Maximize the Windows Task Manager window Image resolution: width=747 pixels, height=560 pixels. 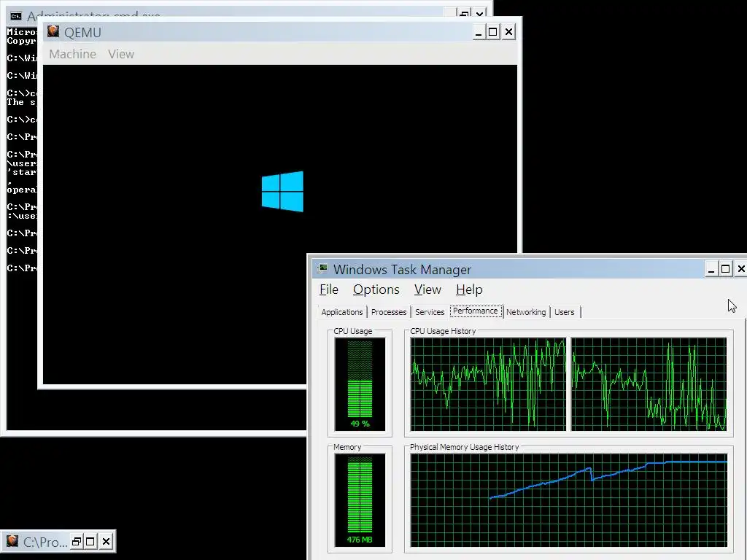tap(726, 269)
